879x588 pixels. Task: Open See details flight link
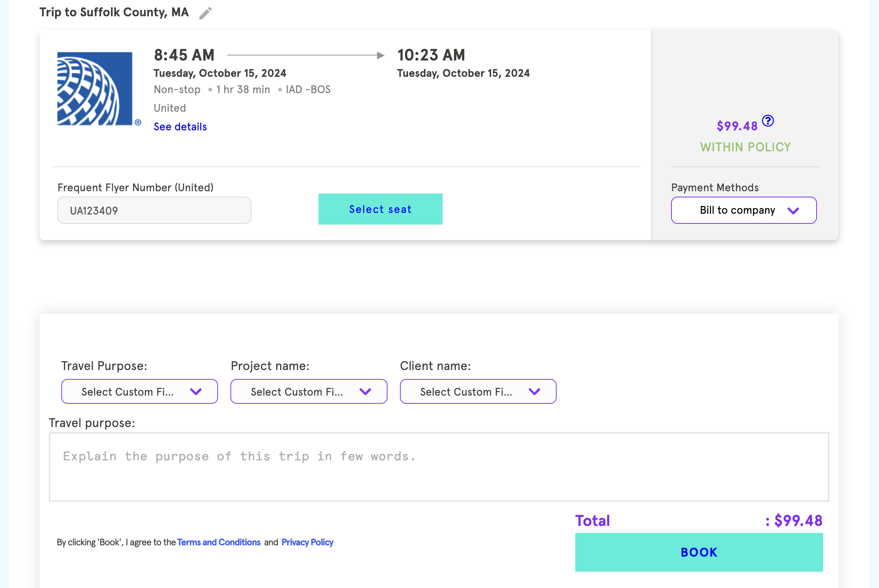(x=180, y=127)
